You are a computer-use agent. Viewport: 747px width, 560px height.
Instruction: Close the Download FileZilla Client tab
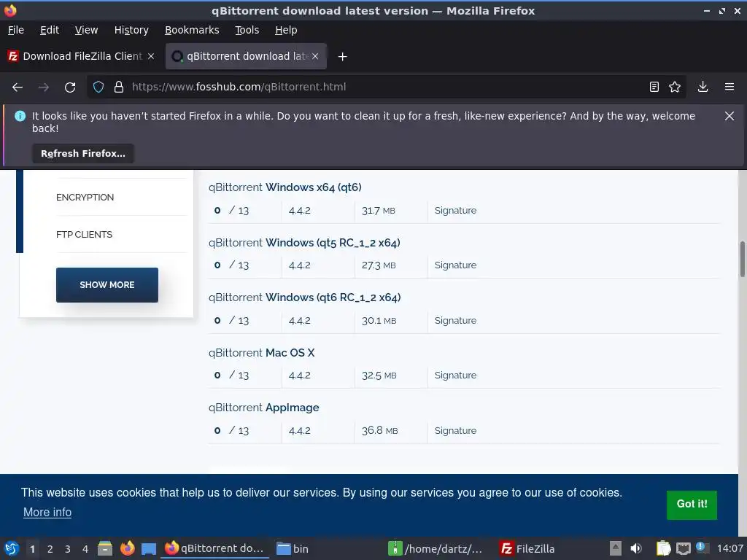[x=151, y=56]
